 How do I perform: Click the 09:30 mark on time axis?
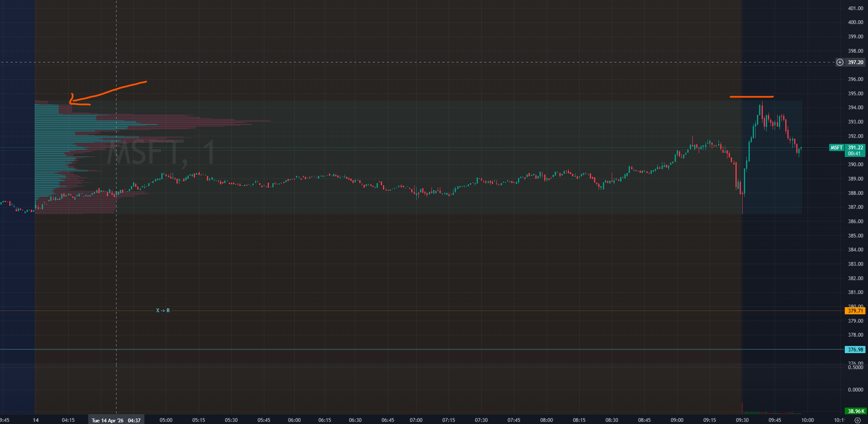click(x=742, y=420)
